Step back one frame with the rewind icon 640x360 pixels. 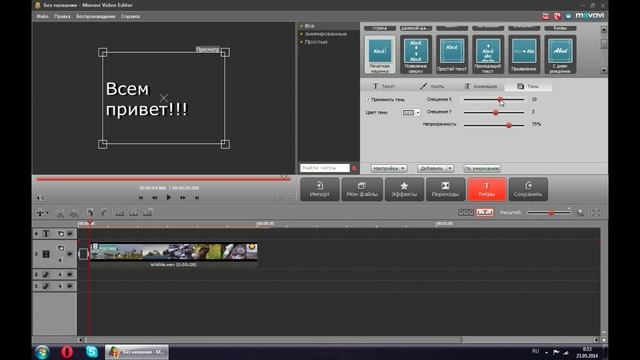155,198
